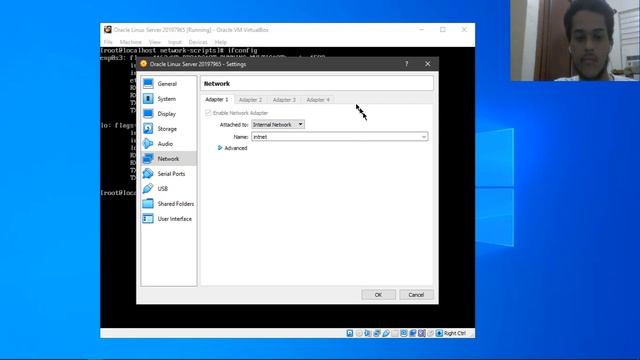Switch to the Adapter 3 tab

[284, 100]
